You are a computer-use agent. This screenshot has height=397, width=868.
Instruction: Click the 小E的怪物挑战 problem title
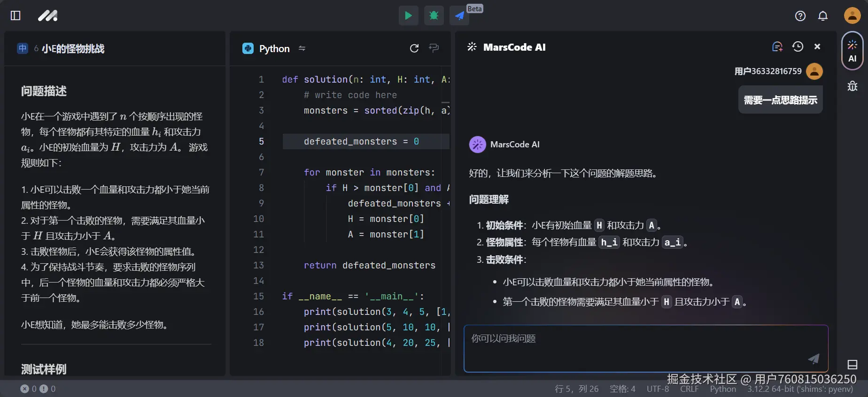tap(73, 48)
